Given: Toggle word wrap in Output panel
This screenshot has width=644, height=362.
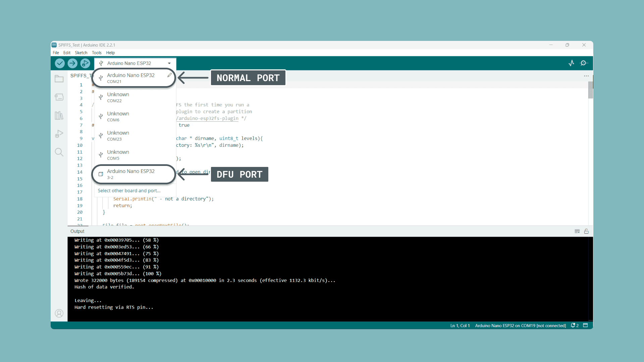Looking at the screenshot, I should coord(577,231).
